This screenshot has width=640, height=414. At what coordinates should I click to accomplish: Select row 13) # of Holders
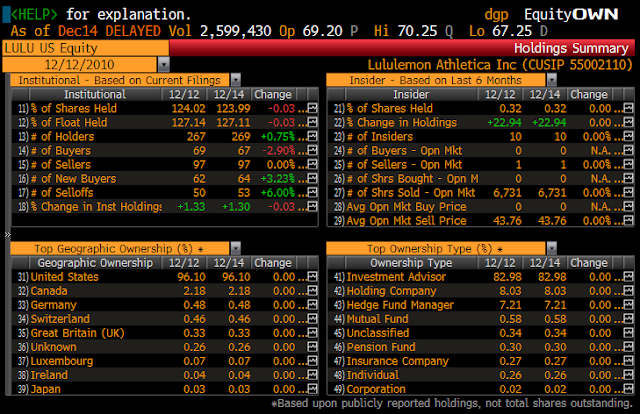click(164, 136)
